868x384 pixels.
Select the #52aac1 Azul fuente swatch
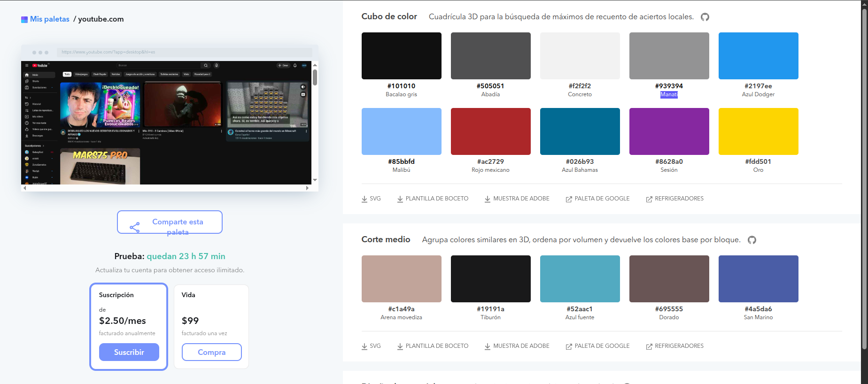pos(580,279)
